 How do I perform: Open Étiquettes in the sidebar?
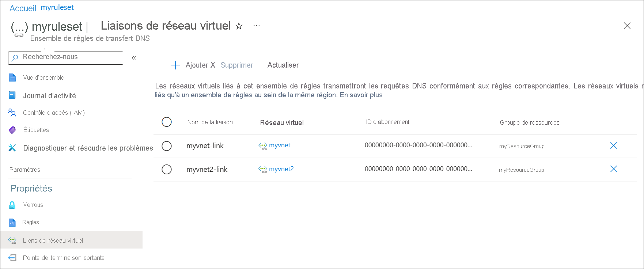[x=36, y=130]
